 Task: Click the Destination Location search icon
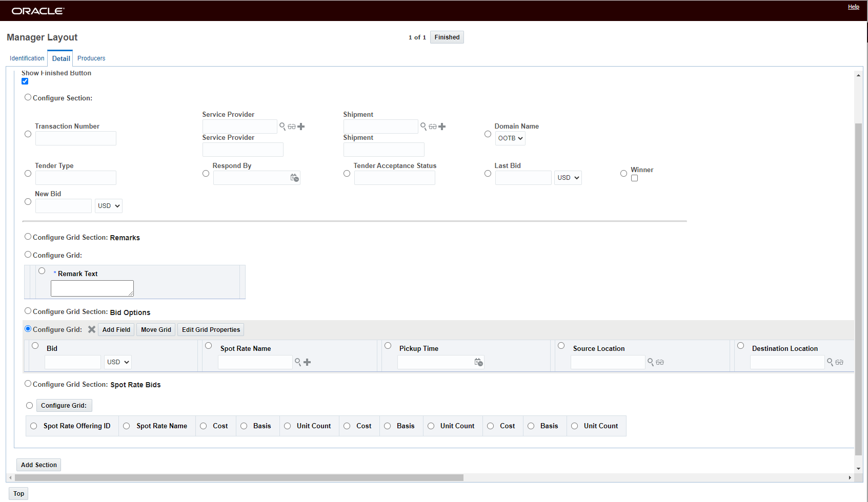tap(830, 362)
